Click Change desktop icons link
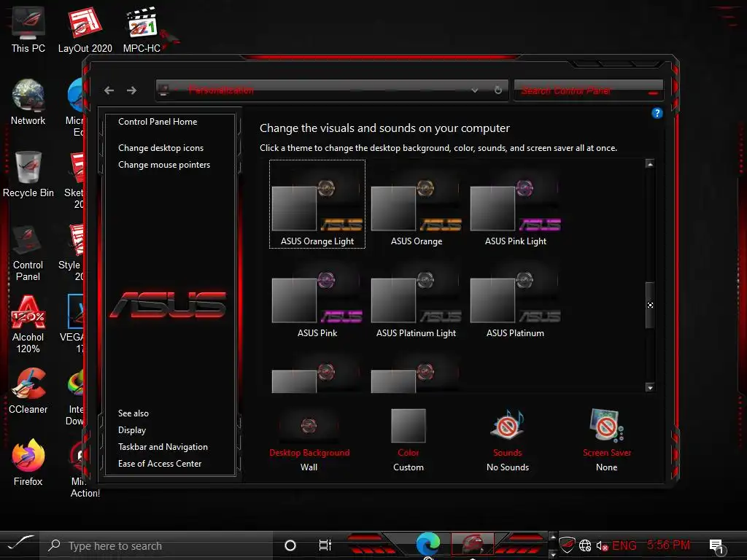 pyautogui.click(x=160, y=148)
